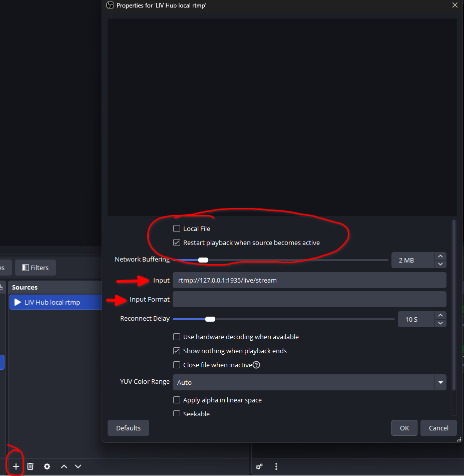The width and height of the screenshot is (464, 476).
Task: Add a new source with the plus icon
Action: click(x=15, y=466)
